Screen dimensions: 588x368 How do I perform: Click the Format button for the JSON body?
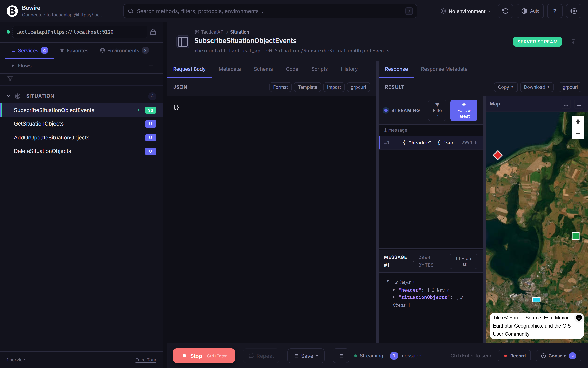coord(280,87)
